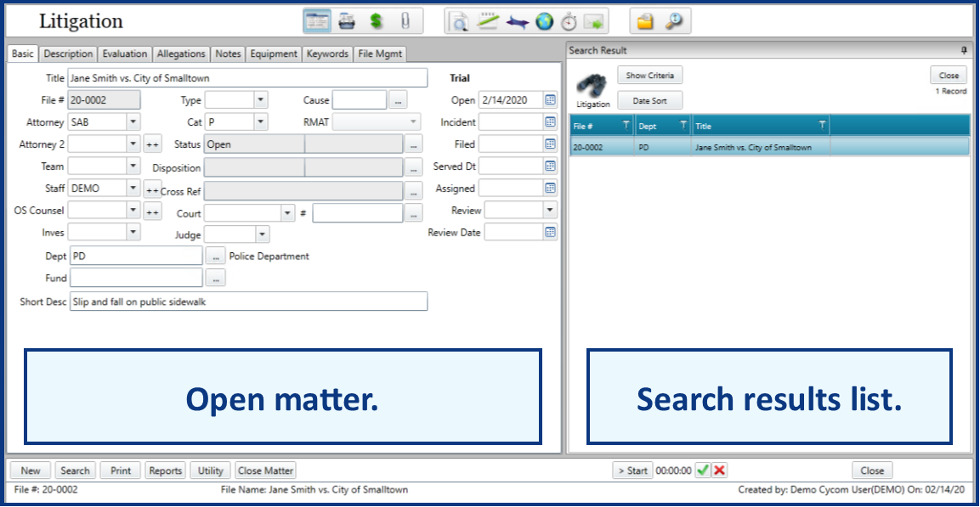
Task: Open the green dollar sign financials icon
Action: tap(376, 20)
